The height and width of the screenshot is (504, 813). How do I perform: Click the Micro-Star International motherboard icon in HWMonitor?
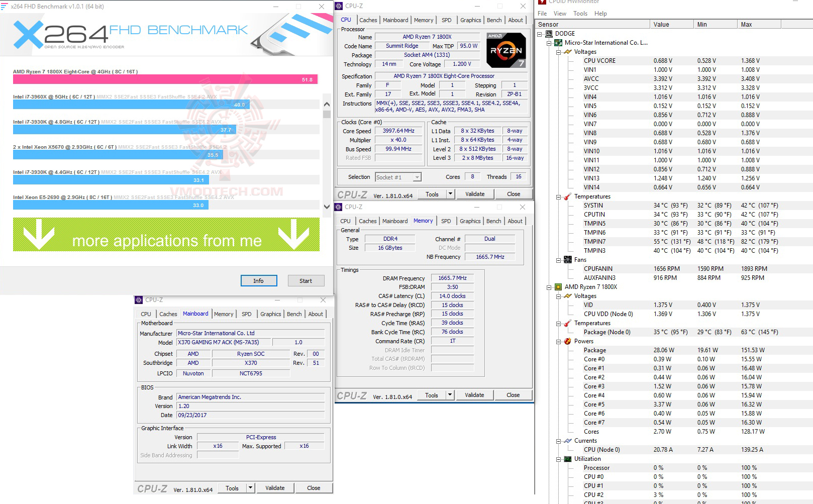558,43
